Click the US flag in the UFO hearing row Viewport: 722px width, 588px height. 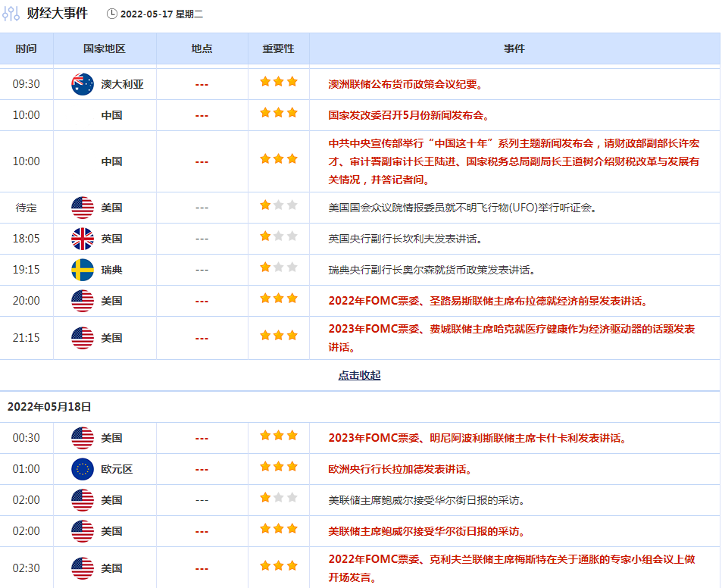[83, 208]
